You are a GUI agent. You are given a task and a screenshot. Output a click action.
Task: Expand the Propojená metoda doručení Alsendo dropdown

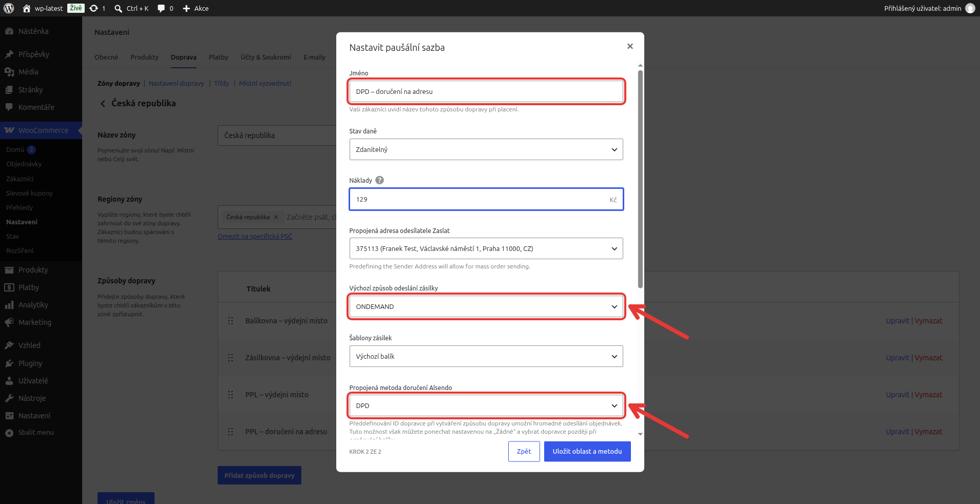coord(486,405)
